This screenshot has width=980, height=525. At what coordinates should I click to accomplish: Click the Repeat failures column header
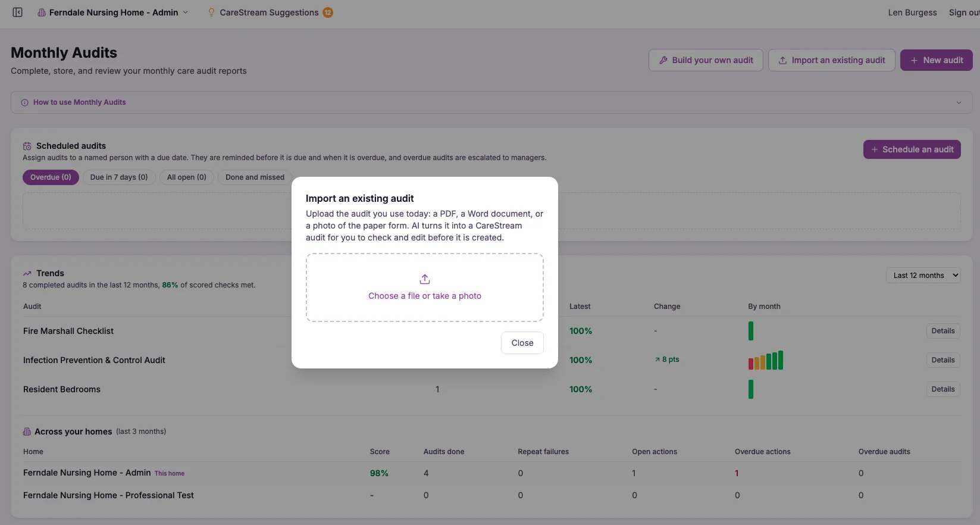pos(543,452)
